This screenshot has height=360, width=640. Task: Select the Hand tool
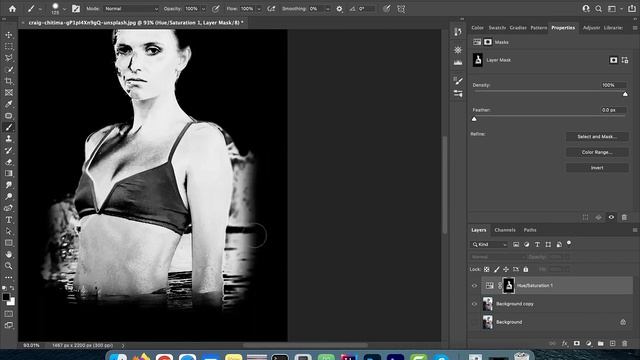[9, 254]
